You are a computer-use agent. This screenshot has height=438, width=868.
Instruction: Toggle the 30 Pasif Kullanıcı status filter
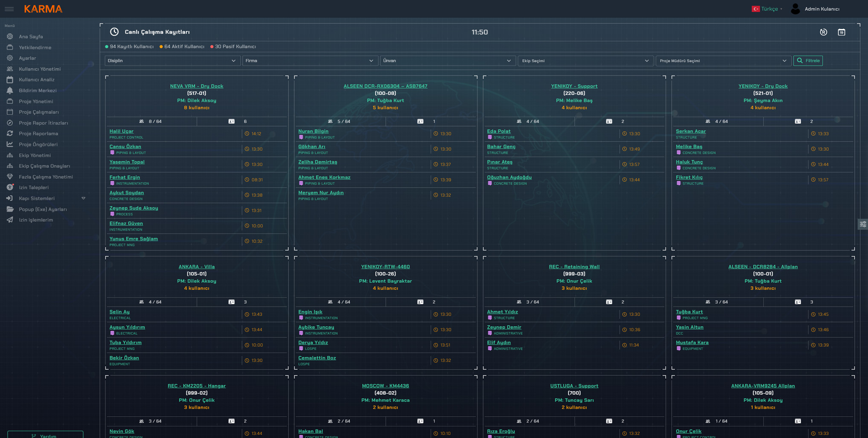tap(233, 47)
